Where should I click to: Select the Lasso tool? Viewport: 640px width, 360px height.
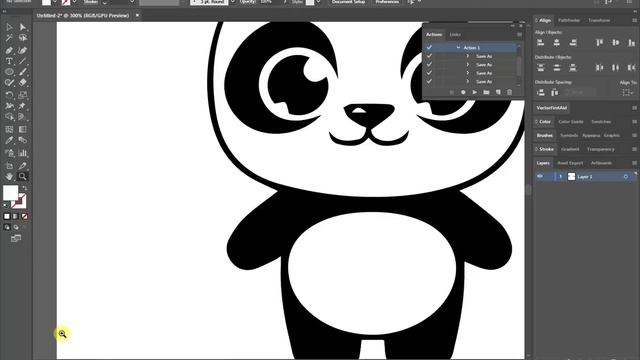(x=23, y=38)
